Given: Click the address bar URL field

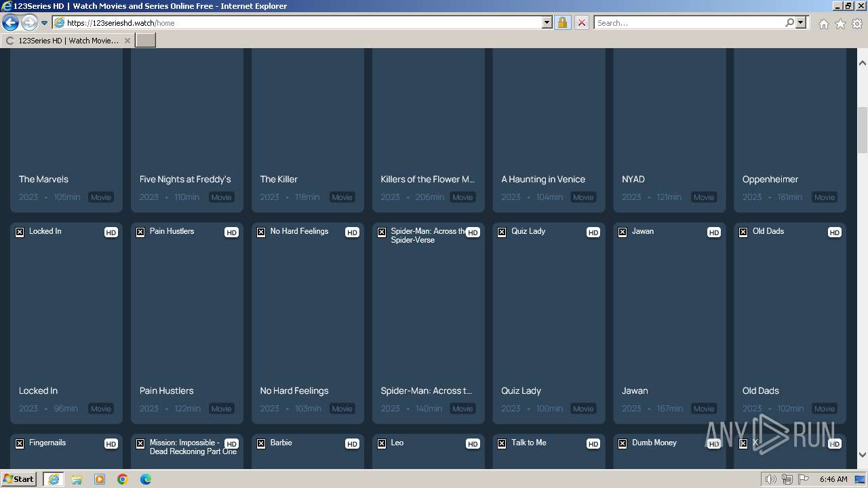Looking at the screenshot, I should click(x=297, y=23).
